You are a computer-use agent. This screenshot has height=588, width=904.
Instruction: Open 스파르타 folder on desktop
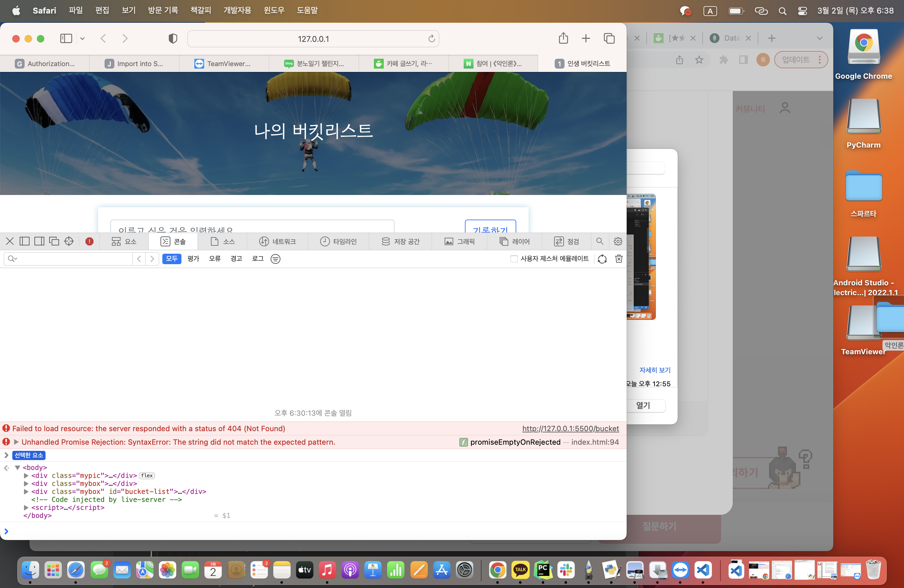(x=863, y=193)
